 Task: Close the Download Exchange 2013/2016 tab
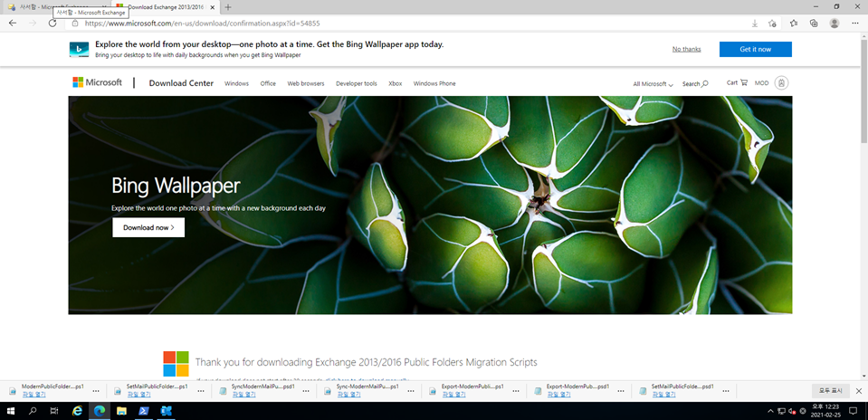[x=213, y=7]
